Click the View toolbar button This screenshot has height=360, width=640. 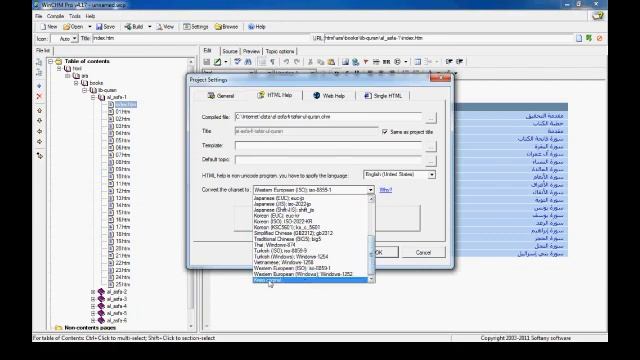(x=165, y=27)
